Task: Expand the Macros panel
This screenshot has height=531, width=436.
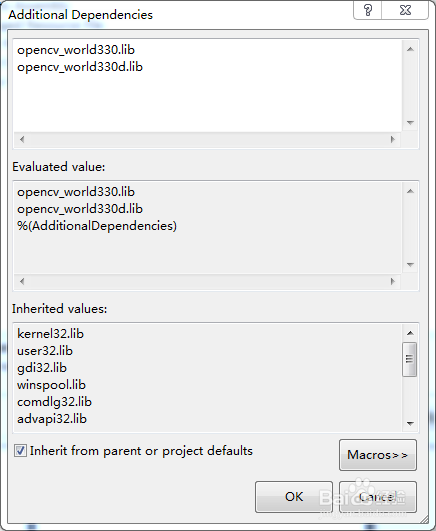Action: tap(378, 455)
